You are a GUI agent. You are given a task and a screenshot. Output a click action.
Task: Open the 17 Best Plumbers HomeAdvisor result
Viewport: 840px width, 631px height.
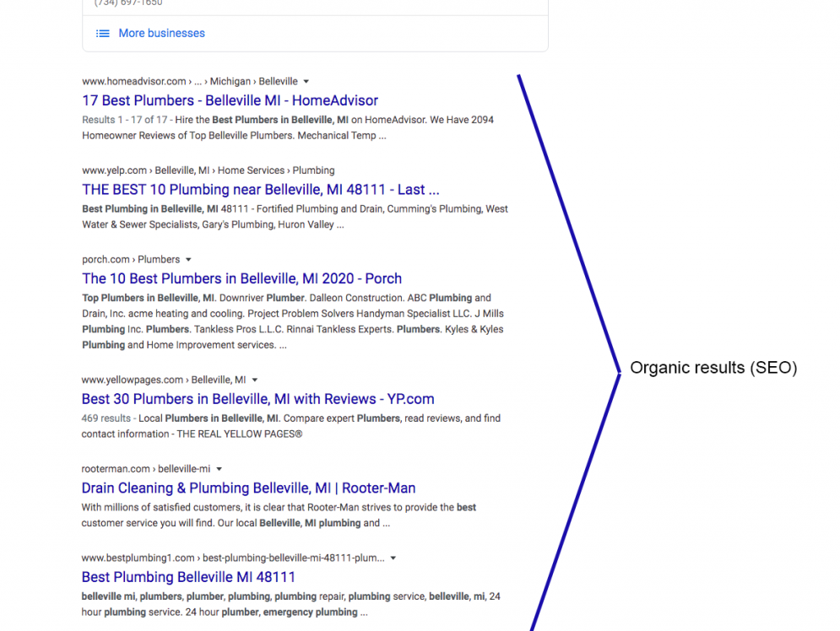(x=229, y=100)
